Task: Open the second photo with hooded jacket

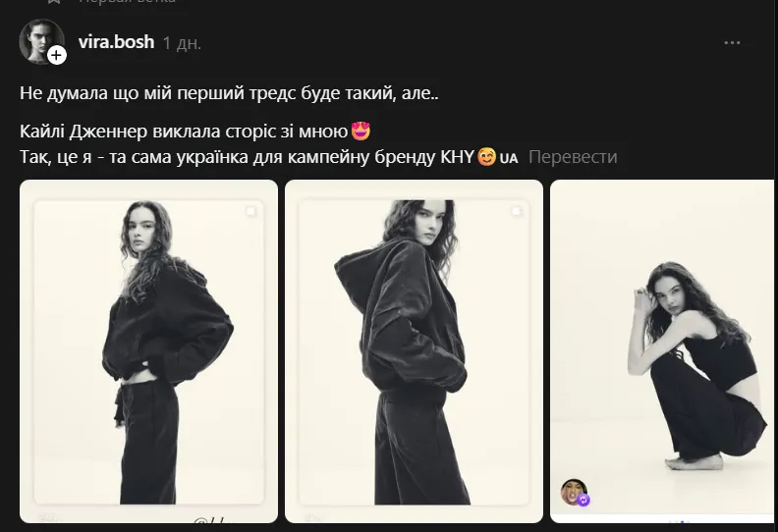Action: click(413, 351)
